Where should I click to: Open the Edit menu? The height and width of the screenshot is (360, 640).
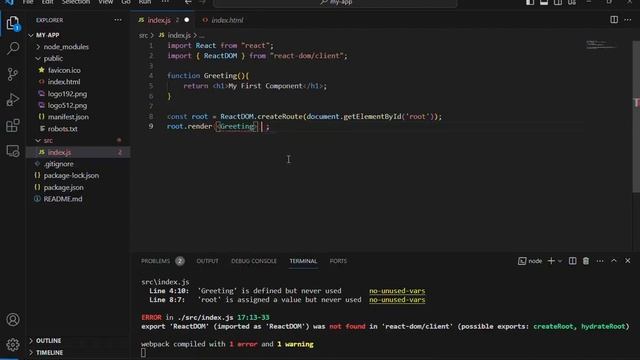(x=47, y=2)
